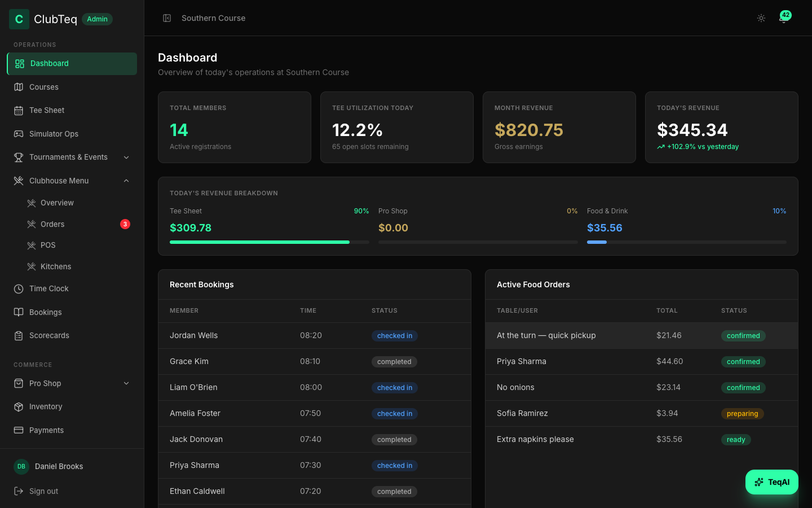Click Sofia Ramirez preparing status

(x=742, y=414)
